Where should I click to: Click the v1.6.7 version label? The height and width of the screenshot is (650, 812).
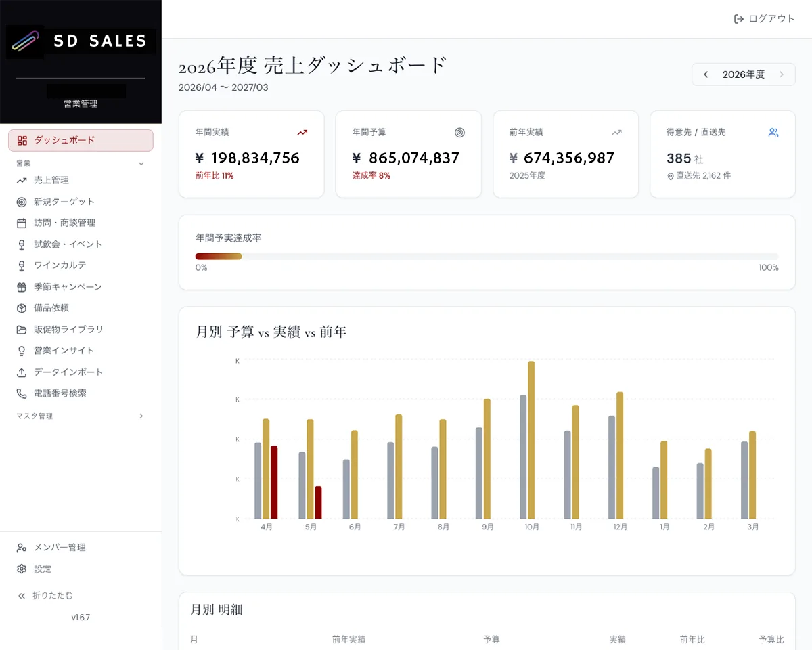coord(81,617)
